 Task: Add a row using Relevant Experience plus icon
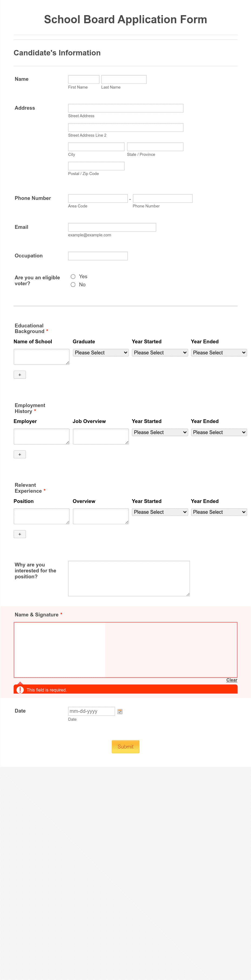click(x=20, y=534)
